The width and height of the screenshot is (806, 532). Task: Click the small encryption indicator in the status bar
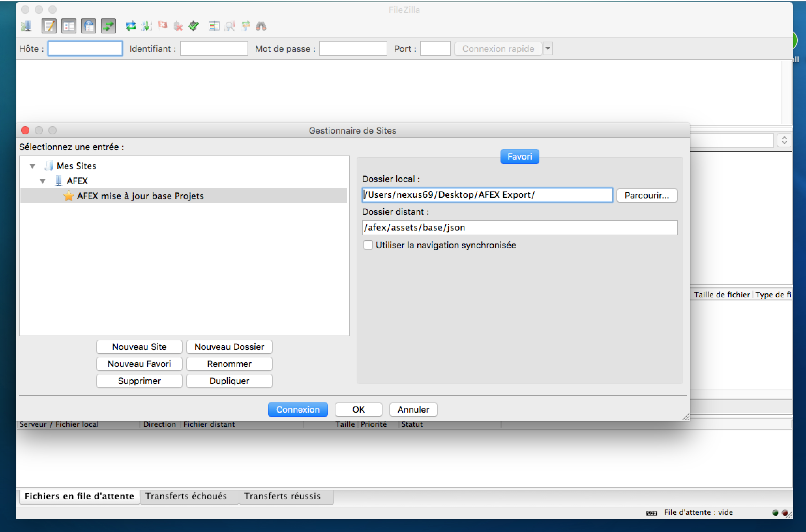(x=652, y=513)
